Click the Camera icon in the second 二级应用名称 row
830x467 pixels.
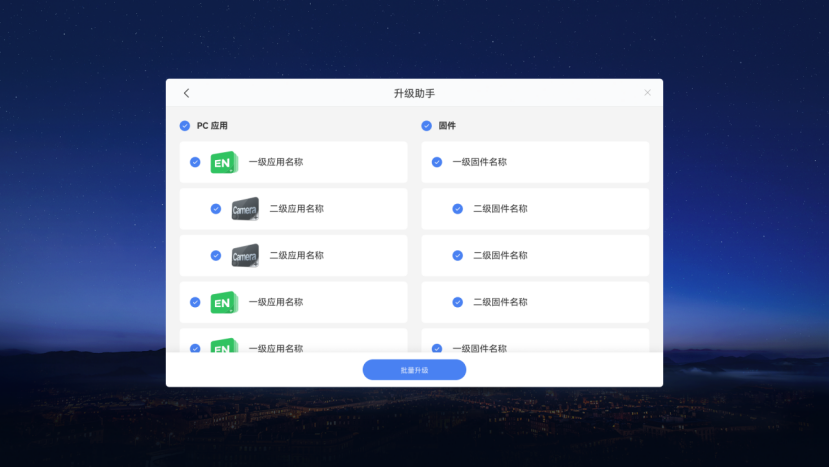pyautogui.click(x=245, y=255)
